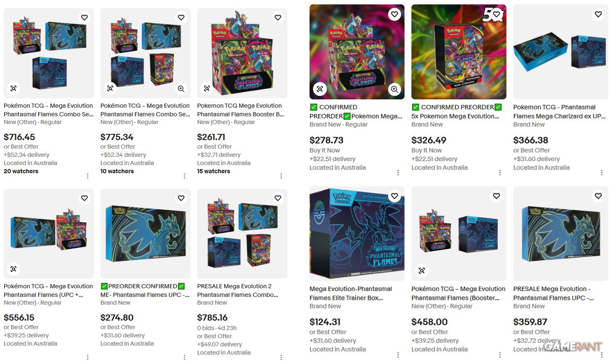Heart icon on $359.87 PRESALE UPC listing

(598, 196)
